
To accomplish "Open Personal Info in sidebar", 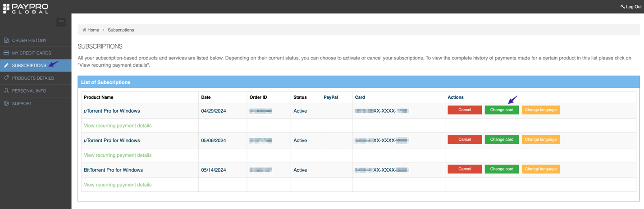I will pyautogui.click(x=36, y=91).
